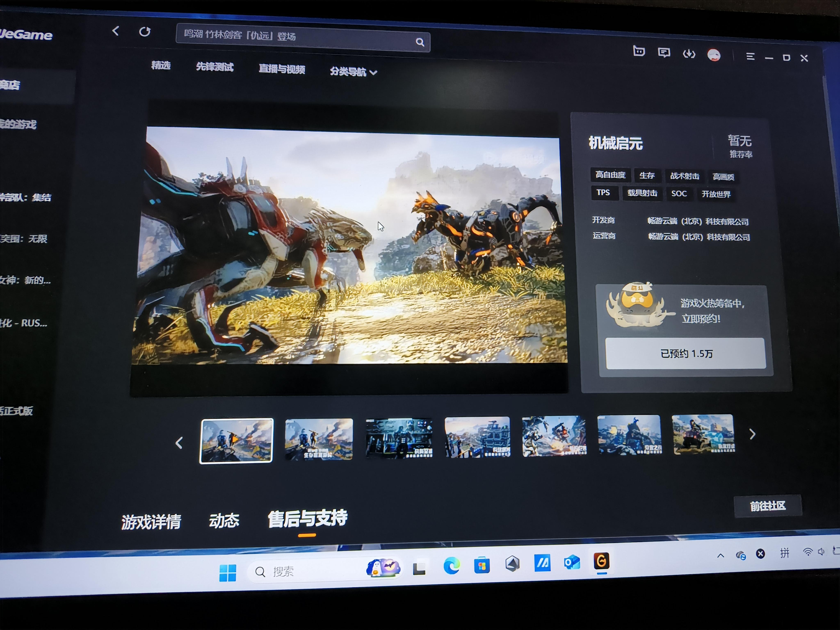Viewport: 840px width, 630px height.
Task: Open Microsoft Edge from taskbar
Action: tap(452, 566)
